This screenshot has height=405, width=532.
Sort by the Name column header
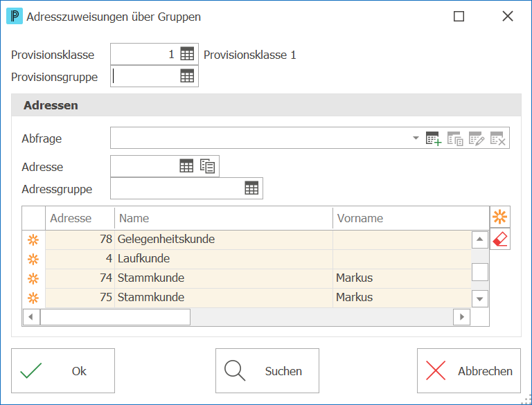224,218
